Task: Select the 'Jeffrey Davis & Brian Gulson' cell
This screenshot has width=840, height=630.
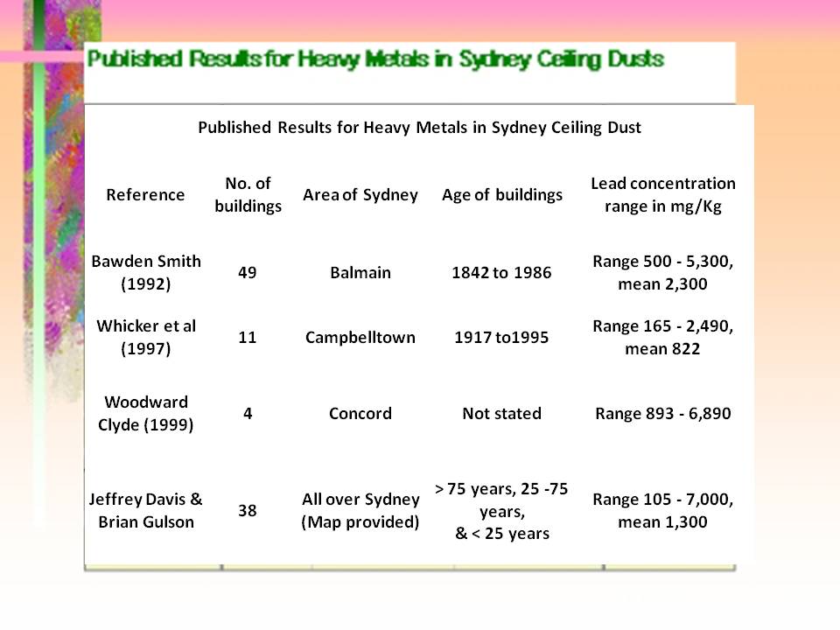Action: point(146,510)
